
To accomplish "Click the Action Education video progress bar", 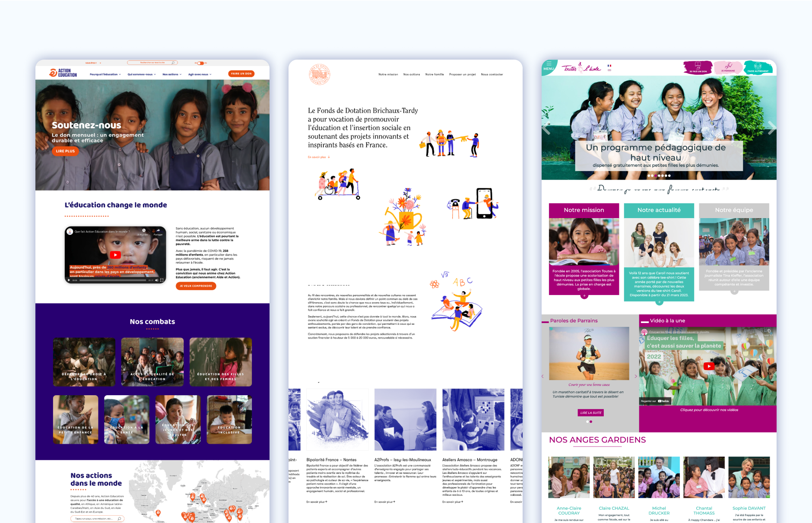I will tap(112, 280).
